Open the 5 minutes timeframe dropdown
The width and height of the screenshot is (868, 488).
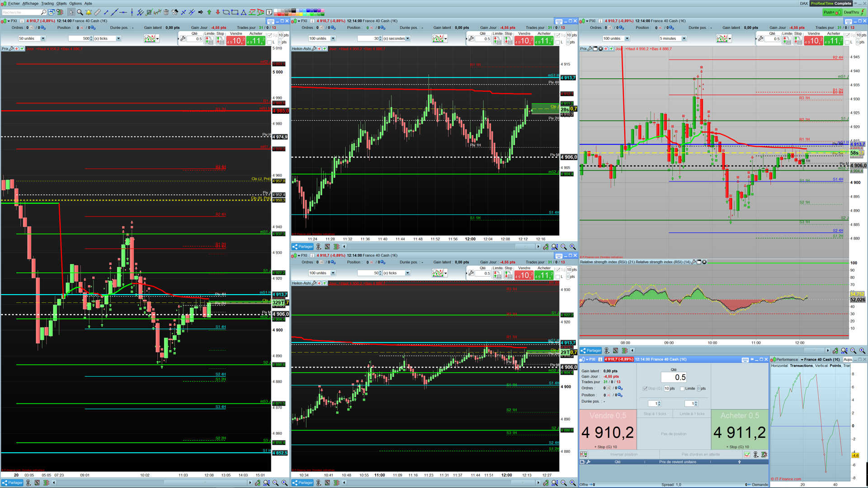coord(684,38)
